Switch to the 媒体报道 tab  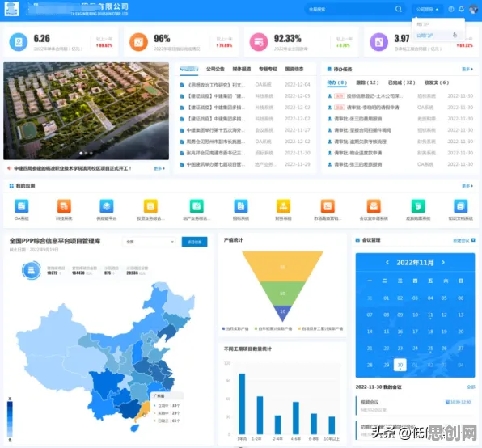[x=242, y=69]
